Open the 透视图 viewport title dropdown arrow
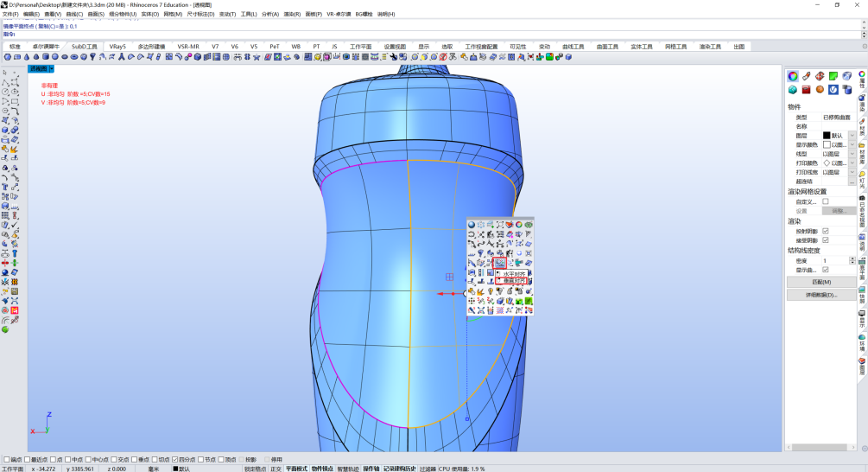868x472 pixels. [x=52, y=68]
